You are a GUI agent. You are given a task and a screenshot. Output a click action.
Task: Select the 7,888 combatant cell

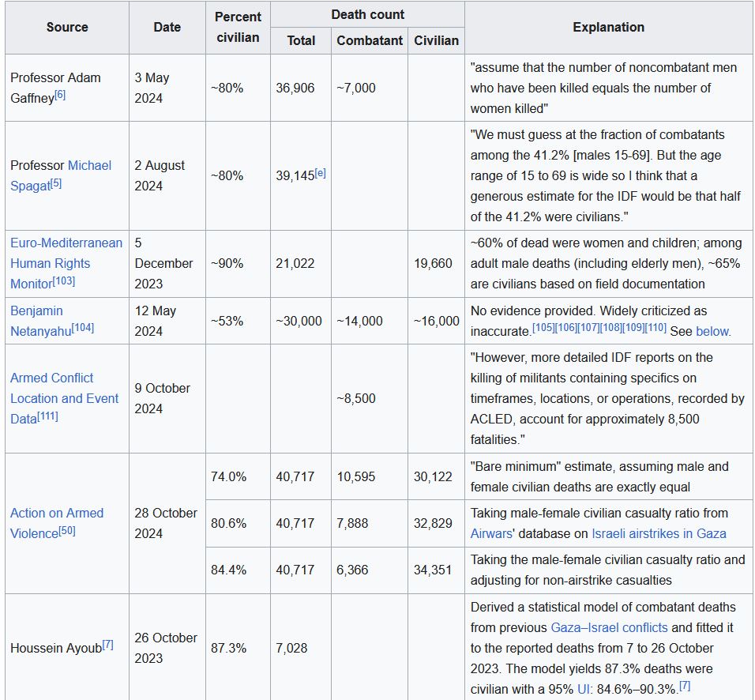370,523
